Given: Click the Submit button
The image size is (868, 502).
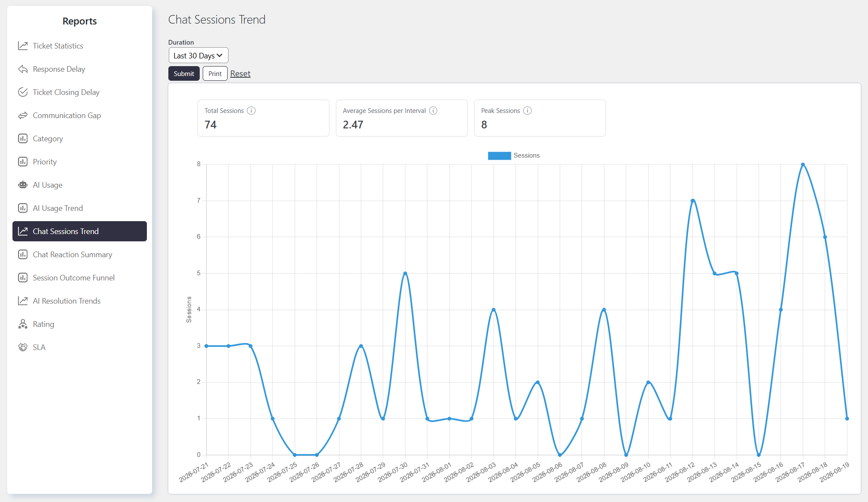Looking at the screenshot, I should [x=184, y=73].
